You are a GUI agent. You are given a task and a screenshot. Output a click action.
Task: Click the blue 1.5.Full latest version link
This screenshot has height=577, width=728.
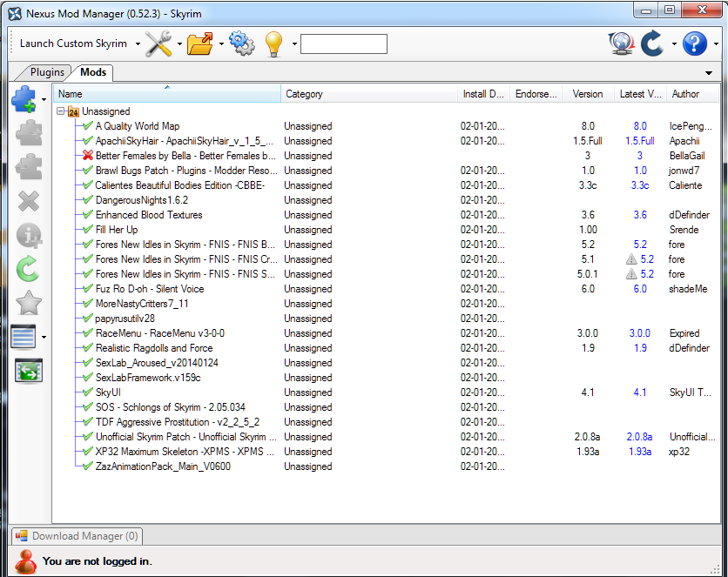[640, 141]
